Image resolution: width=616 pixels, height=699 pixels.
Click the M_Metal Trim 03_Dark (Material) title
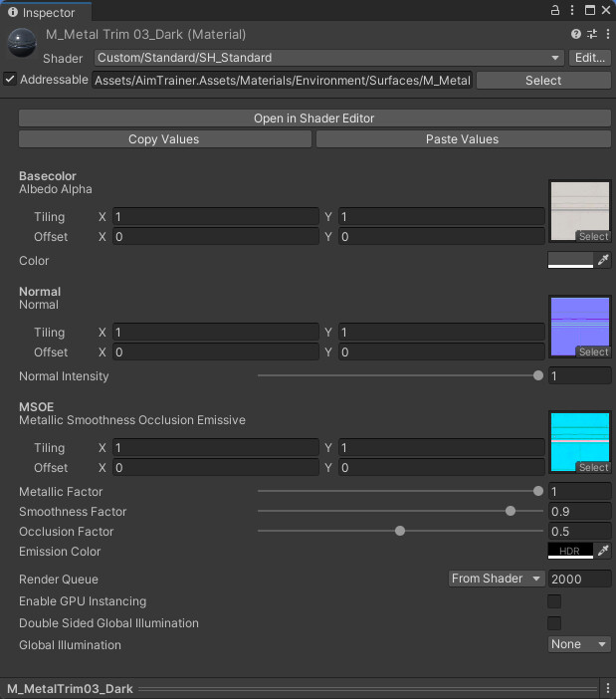click(145, 34)
